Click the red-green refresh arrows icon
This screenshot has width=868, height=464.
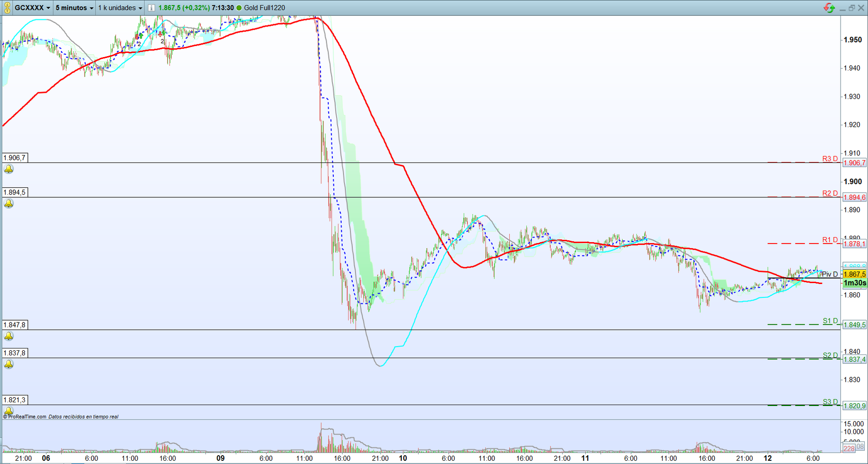[829, 8]
